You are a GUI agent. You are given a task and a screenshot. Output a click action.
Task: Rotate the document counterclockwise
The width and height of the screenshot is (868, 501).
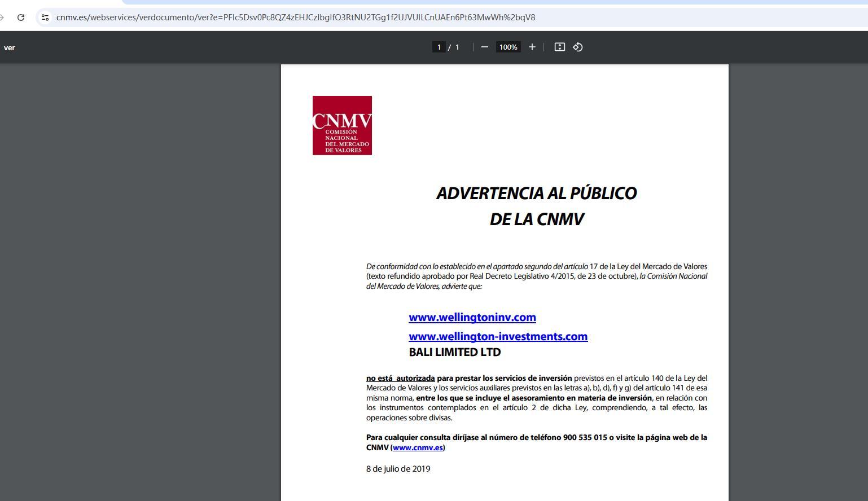click(x=578, y=47)
